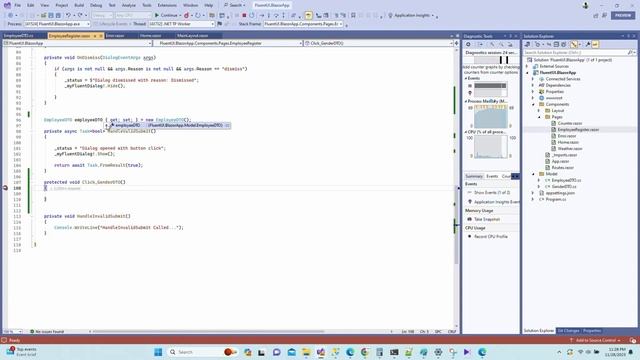Expand the External Sources node
640x360 pixels.
coord(527,66)
